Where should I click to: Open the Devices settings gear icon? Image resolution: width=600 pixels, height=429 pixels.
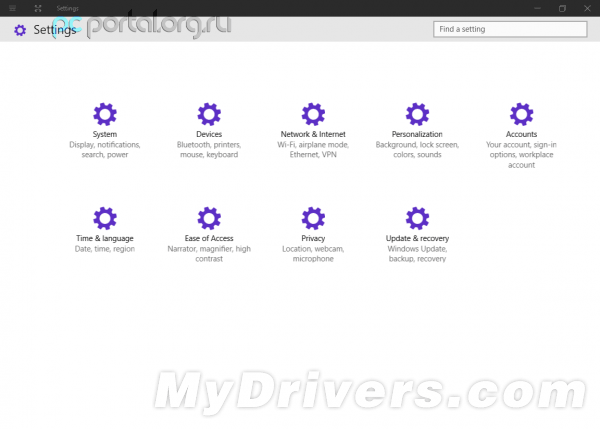click(209, 114)
